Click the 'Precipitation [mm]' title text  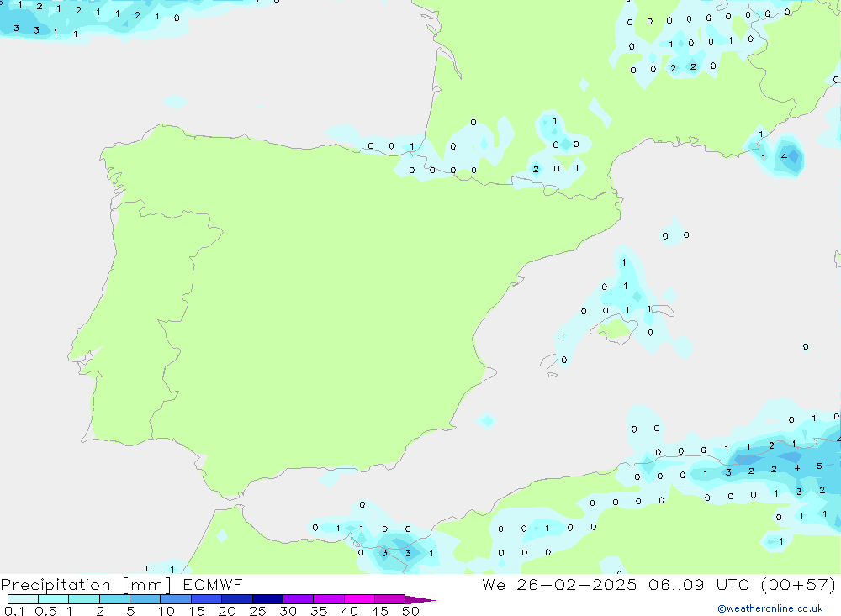[86, 585]
